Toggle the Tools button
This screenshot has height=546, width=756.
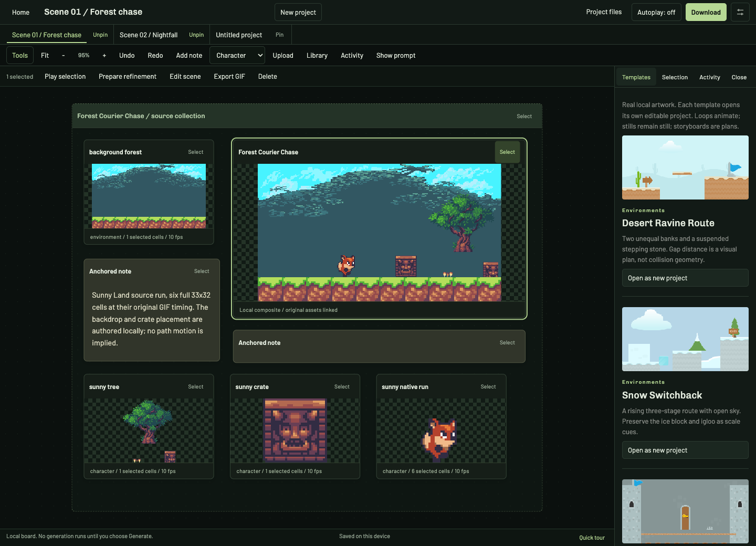click(20, 55)
